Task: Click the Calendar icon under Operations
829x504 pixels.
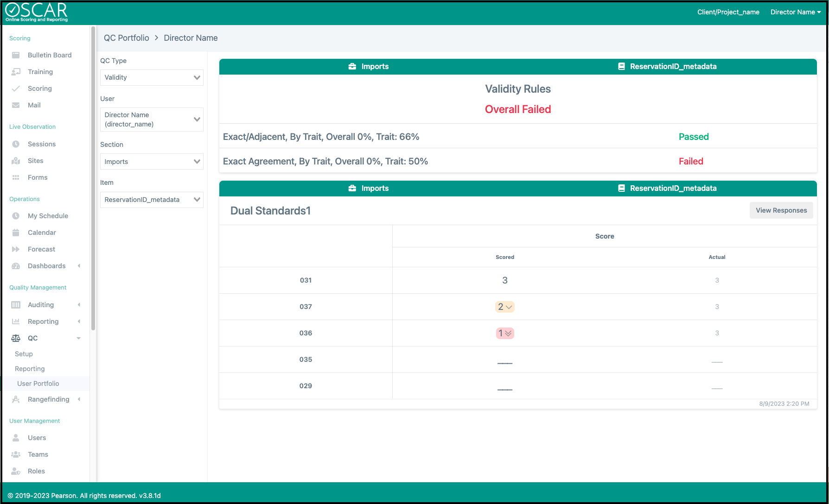Action: coord(16,233)
